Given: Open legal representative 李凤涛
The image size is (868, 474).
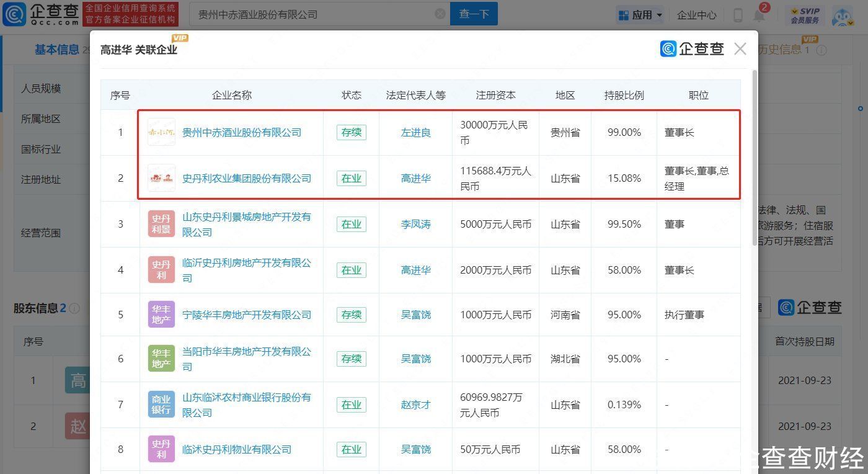Looking at the screenshot, I should coord(416,224).
